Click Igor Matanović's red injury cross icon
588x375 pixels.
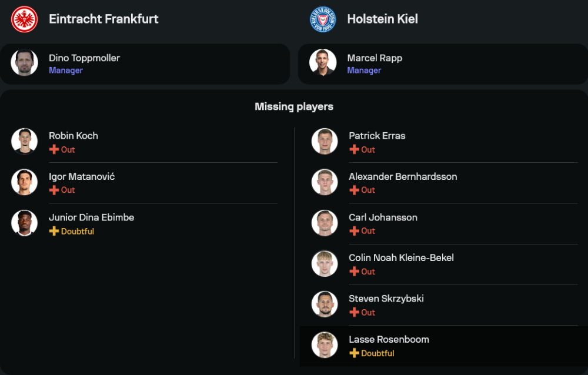click(54, 190)
